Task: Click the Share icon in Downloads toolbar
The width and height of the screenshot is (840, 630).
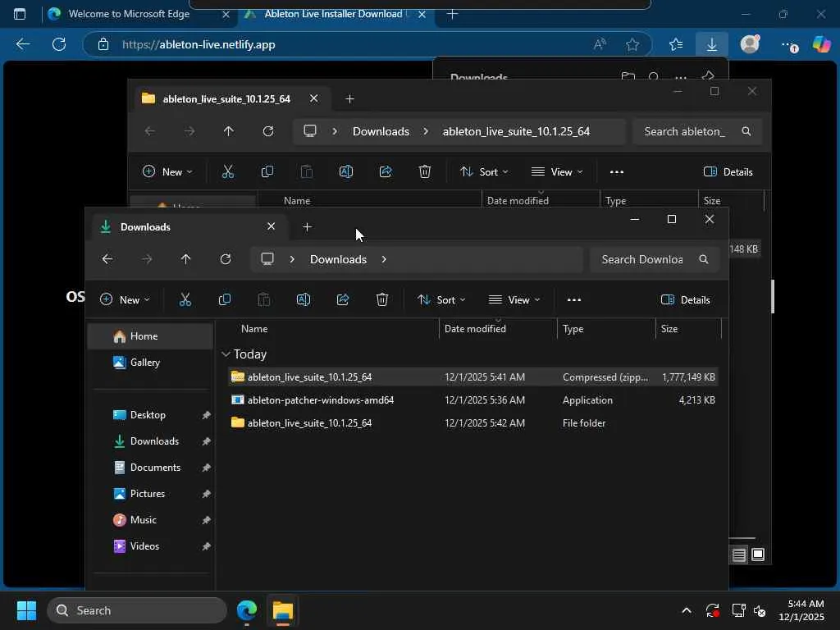Action: click(x=343, y=300)
